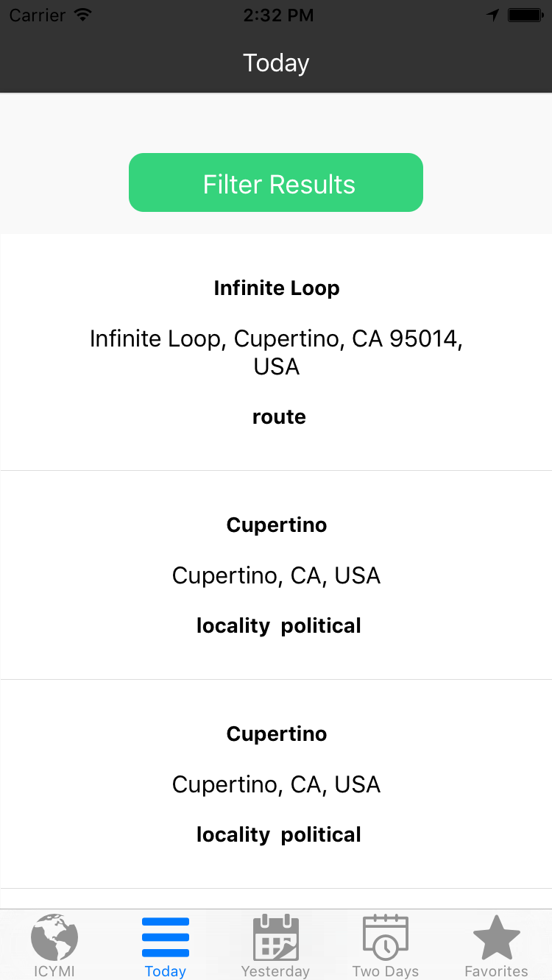The height and width of the screenshot is (980, 552).
Task: Tap the battery indicator icon
Action: click(x=526, y=15)
